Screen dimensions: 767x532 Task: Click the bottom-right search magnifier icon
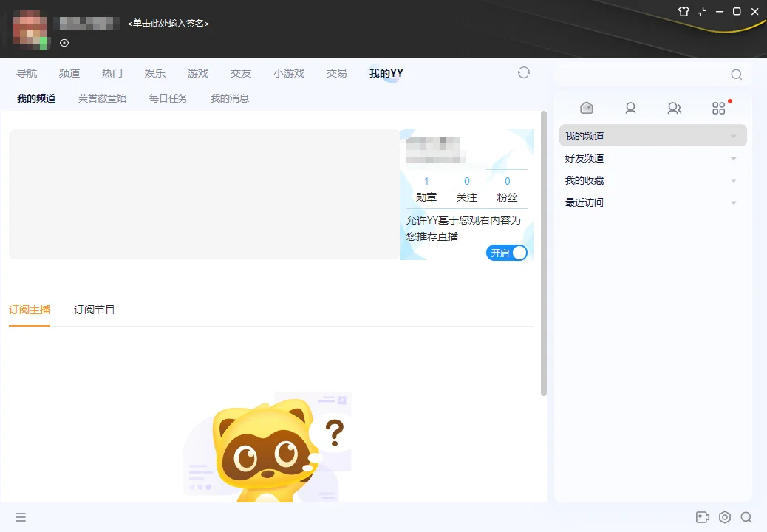[746, 516]
